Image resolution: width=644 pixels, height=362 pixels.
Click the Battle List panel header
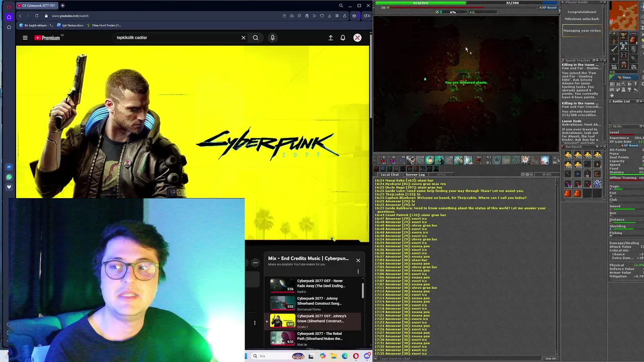pyautogui.click(x=625, y=102)
